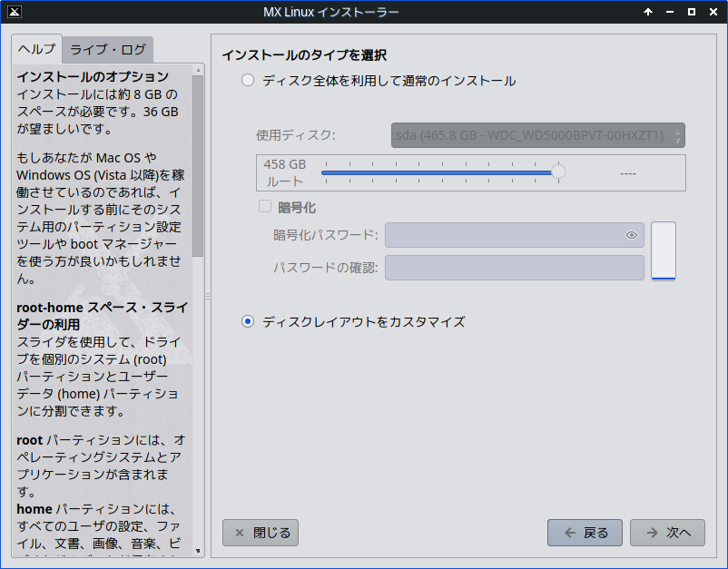The height and width of the screenshot is (569, 728).
Task: Click the password strength meter bar
Action: pos(664,251)
